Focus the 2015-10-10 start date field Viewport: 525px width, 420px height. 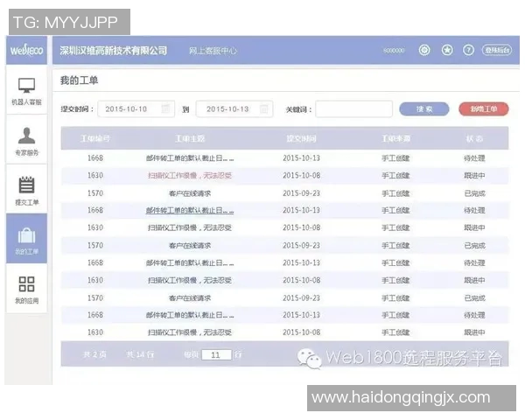(x=136, y=108)
